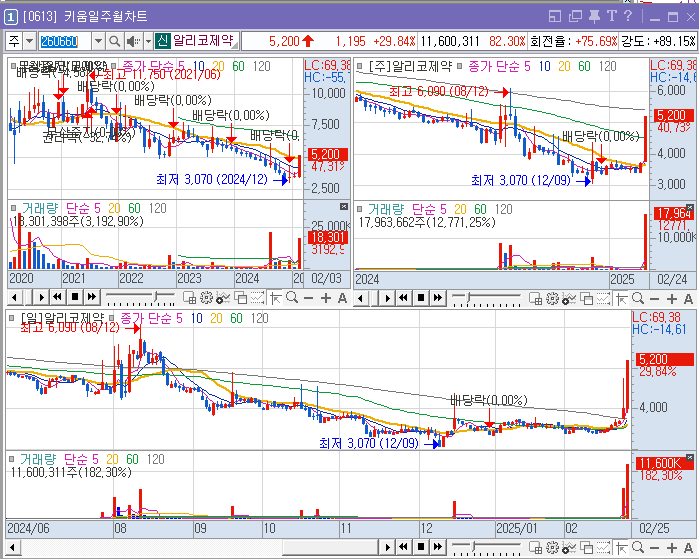Click weekly chart indicator settings icon
The image size is (699, 559).
[568, 298]
